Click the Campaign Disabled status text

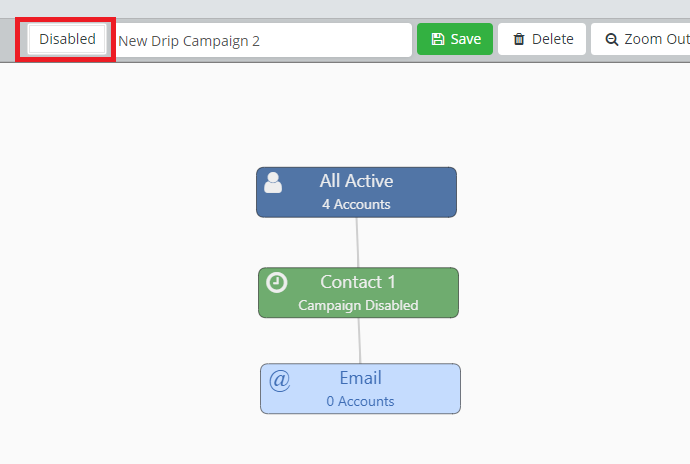[x=358, y=305]
